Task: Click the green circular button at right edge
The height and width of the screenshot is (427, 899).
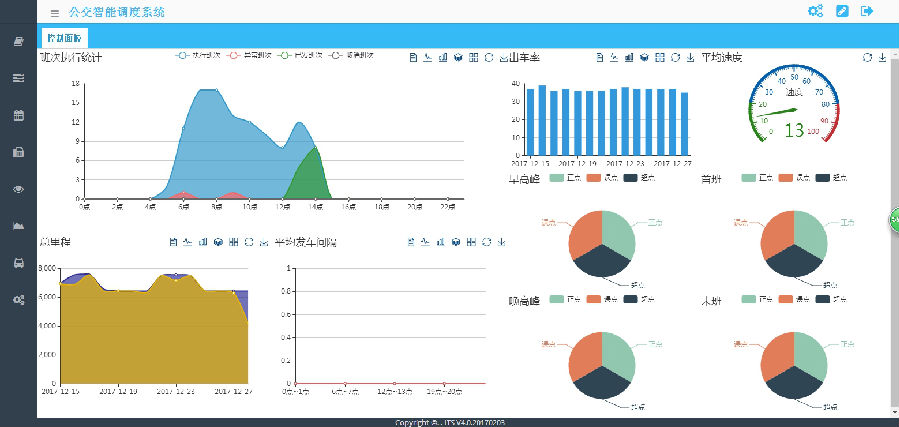Action: click(x=894, y=220)
